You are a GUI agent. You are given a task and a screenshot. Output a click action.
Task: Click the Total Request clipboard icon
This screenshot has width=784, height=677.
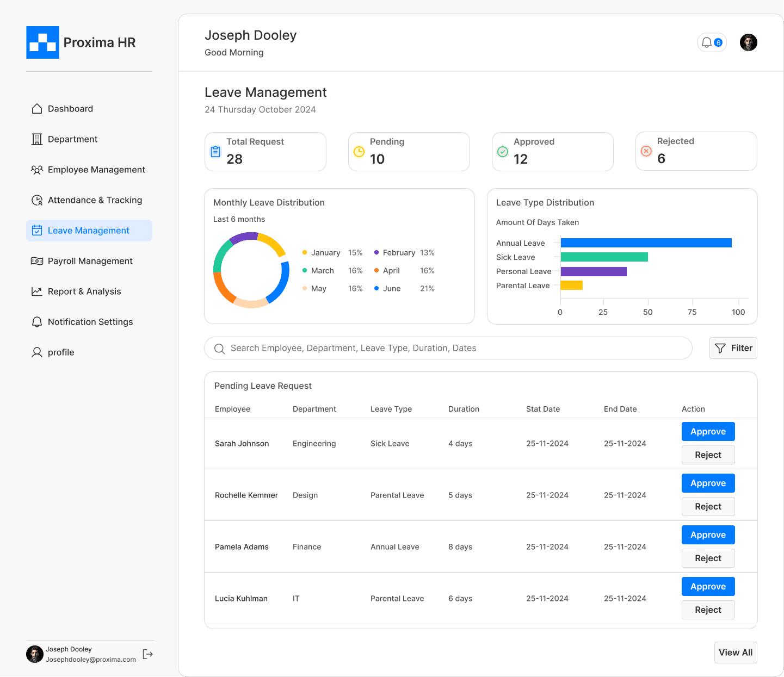click(215, 152)
